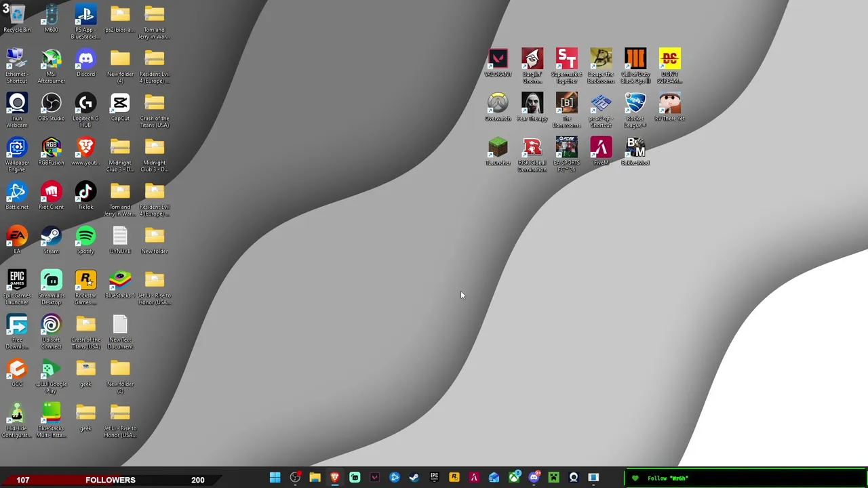Image resolution: width=868 pixels, height=488 pixels.
Task: Launch the VALORANT desktop shortcut
Action: [x=498, y=62]
